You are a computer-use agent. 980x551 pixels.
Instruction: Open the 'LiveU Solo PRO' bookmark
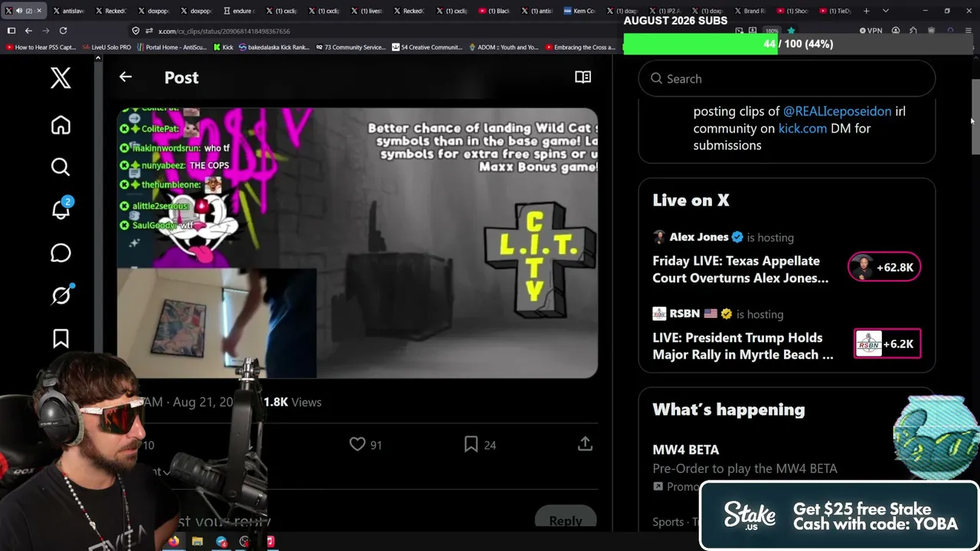pyautogui.click(x=106, y=47)
